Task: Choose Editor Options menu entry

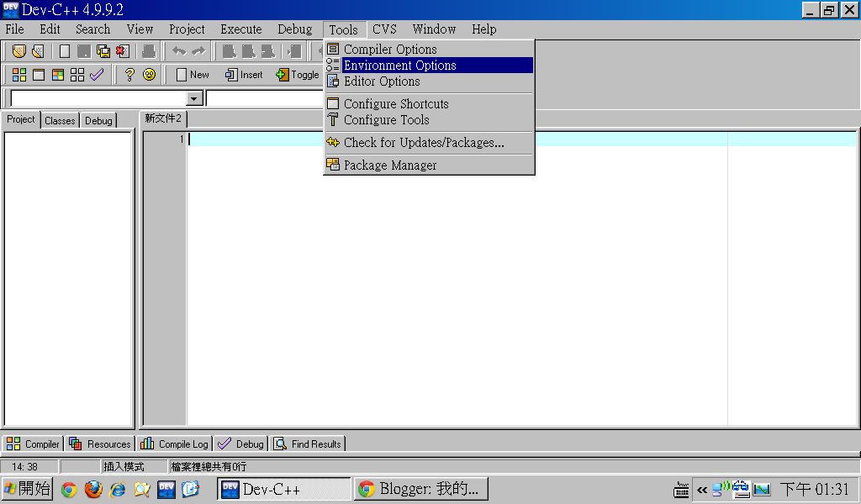Action: (x=429, y=81)
